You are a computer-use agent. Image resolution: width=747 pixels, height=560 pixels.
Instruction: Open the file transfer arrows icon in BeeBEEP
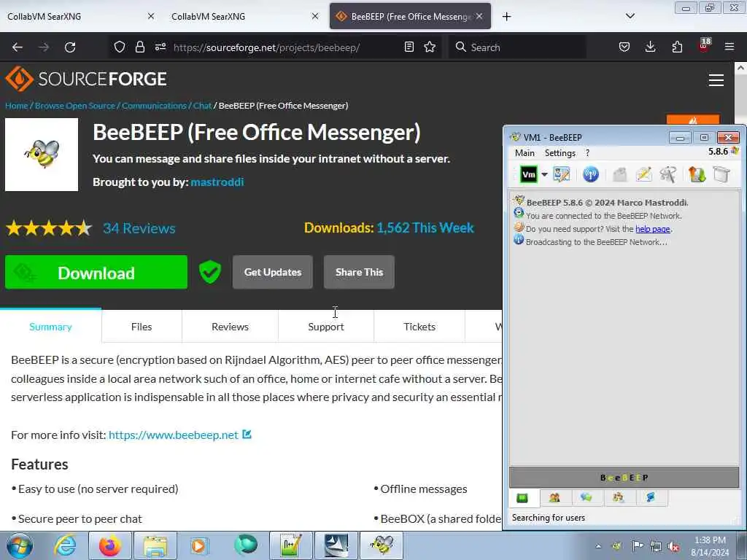pos(697,175)
